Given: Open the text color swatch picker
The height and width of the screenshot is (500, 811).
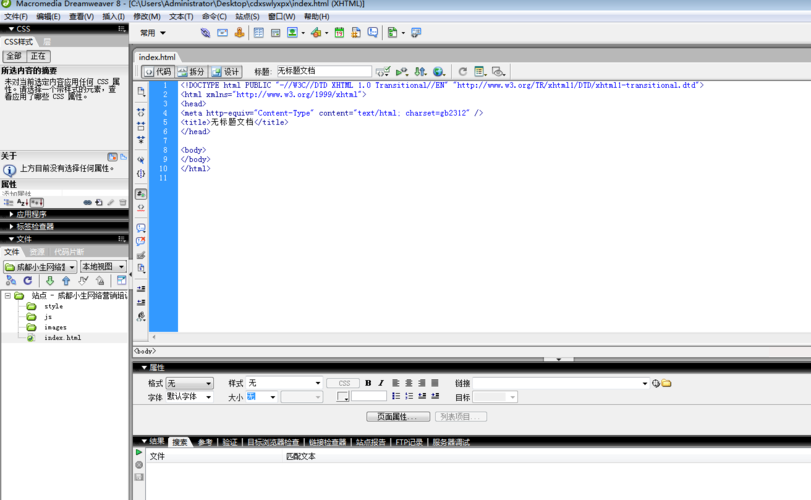Looking at the screenshot, I should coord(343,397).
